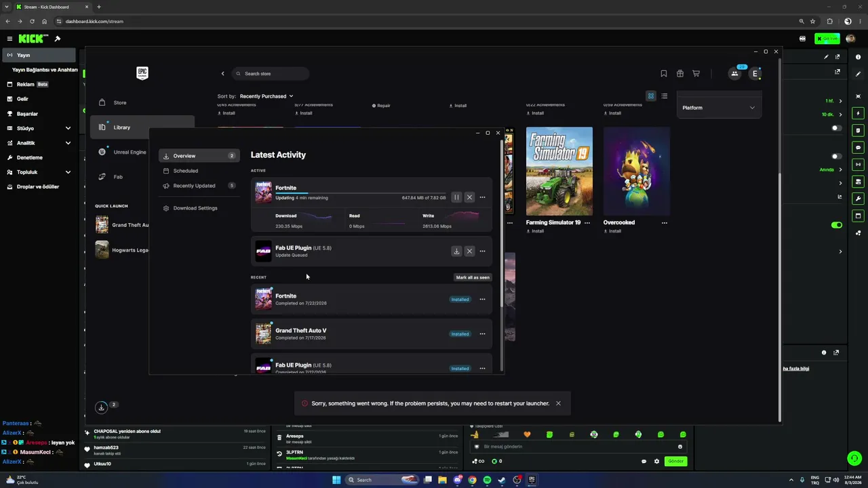The height and width of the screenshot is (488, 868).
Task: Switch to the Scheduled downloads tab
Action: coord(199,171)
